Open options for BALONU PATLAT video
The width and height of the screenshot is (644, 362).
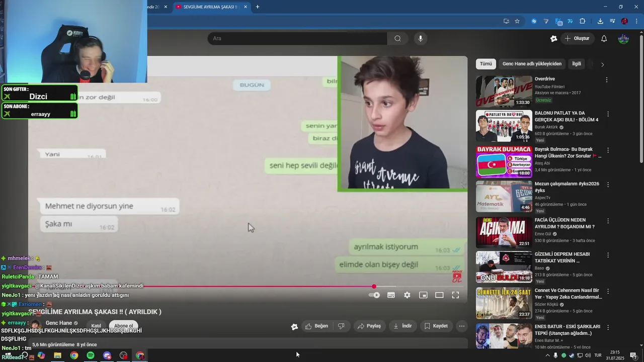608,114
